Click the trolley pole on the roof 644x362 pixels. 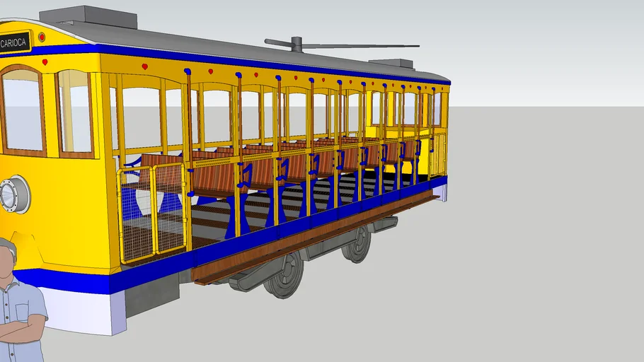click(x=340, y=46)
